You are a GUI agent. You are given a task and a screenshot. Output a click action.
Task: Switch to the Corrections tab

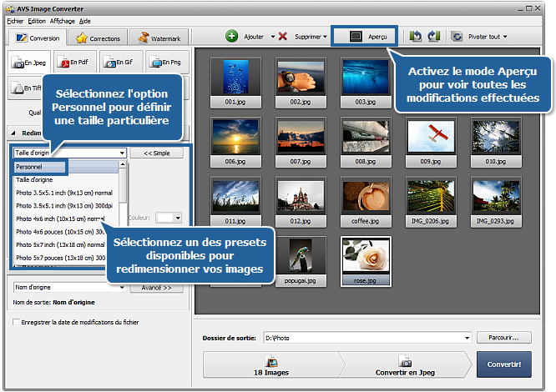pos(99,38)
